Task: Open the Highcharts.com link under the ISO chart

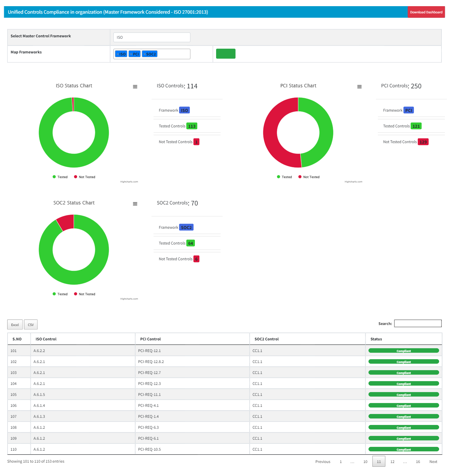Action: (129, 181)
